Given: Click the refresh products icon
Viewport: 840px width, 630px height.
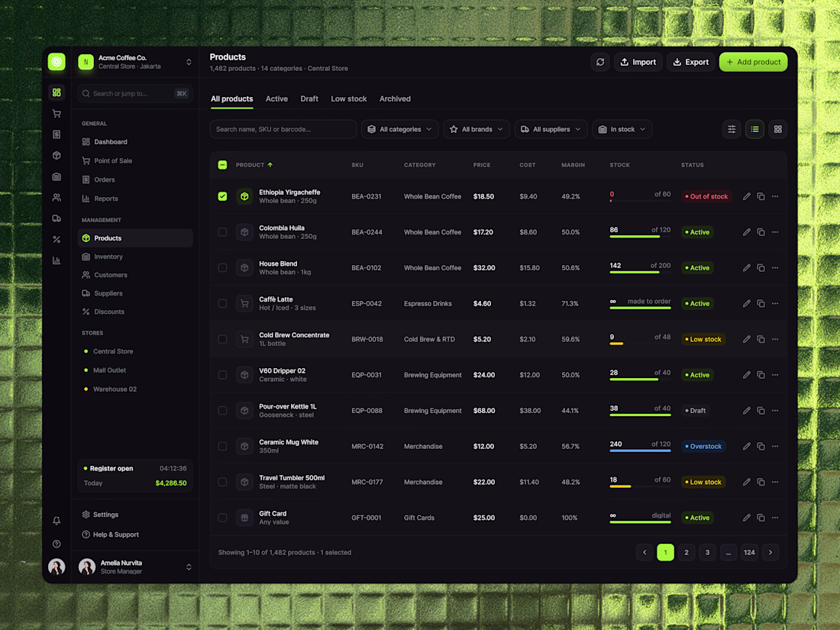Looking at the screenshot, I should point(600,62).
